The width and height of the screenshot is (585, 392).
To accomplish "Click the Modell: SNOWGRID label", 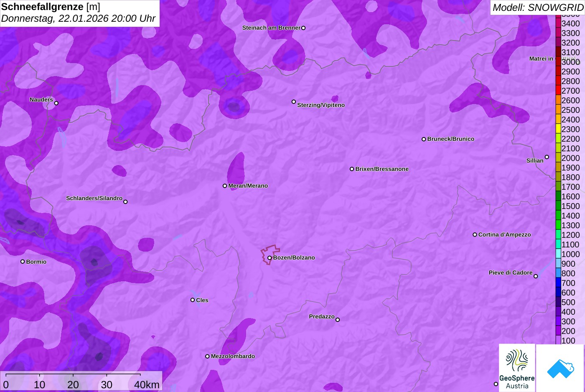I will tap(538, 8).
